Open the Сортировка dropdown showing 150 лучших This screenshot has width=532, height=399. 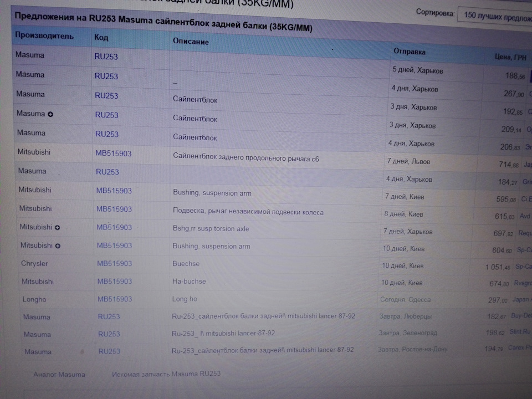tap(495, 16)
